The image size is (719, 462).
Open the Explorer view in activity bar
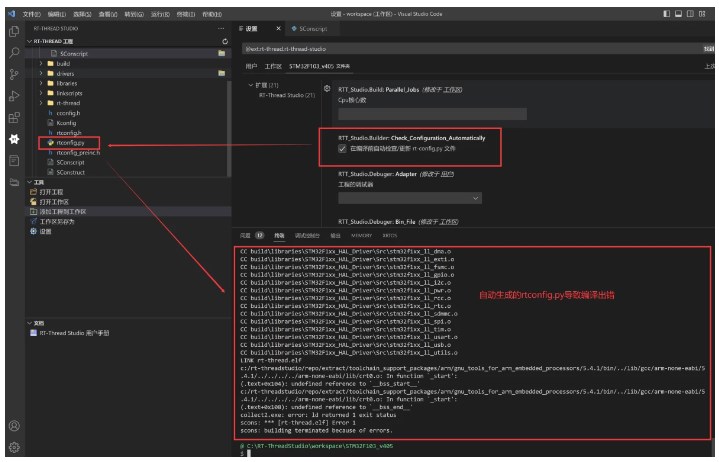(14, 32)
